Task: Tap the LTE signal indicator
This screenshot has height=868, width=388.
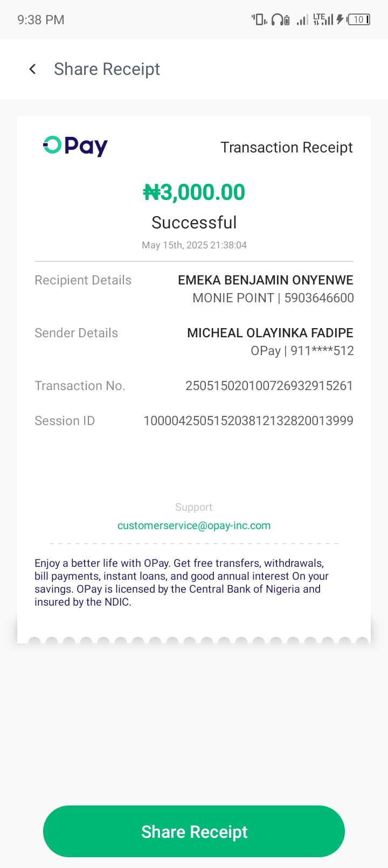Action: pyautogui.click(x=323, y=20)
